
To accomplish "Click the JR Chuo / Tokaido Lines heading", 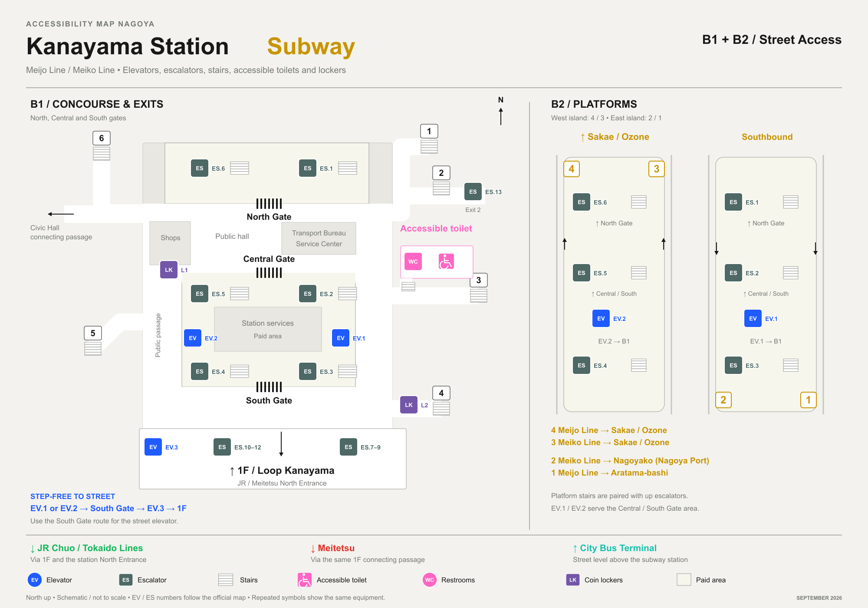I will click(x=86, y=548).
